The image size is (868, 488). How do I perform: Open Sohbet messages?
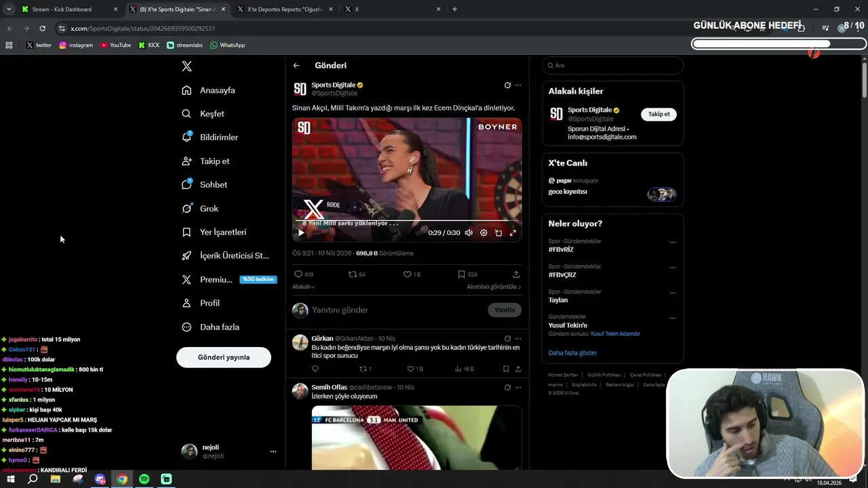(205, 184)
